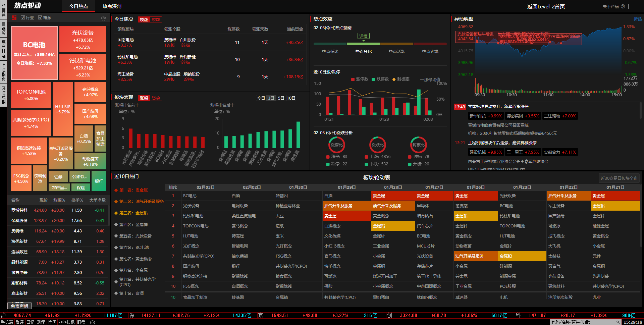The height and width of the screenshot is (325, 644).
Task: Switch to 热点深剖 tab
Action: [112, 6]
